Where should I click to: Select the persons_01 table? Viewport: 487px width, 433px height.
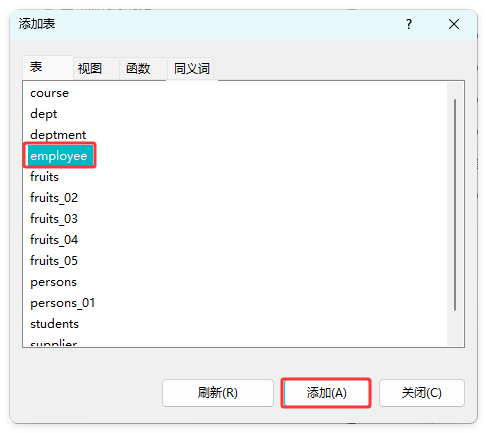point(62,303)
